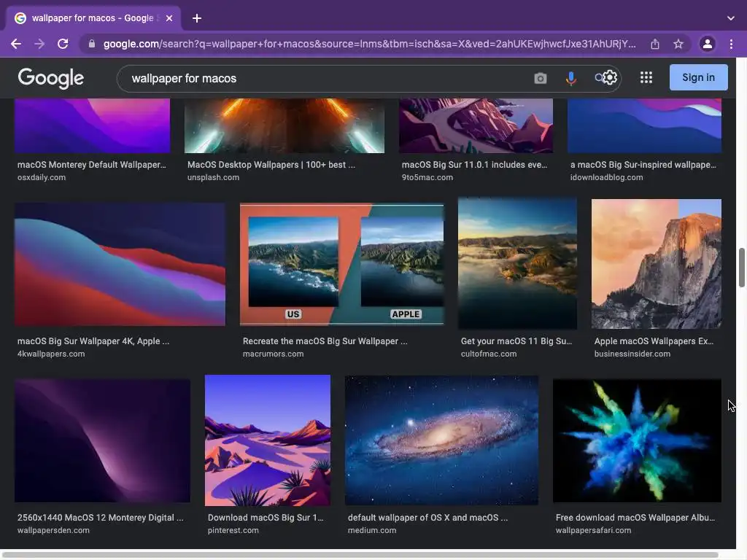The width and height of the screenshot is (747, 560).
Task: Open the Half Dome Yosemite wallpaper image
Action: [657, 264]
